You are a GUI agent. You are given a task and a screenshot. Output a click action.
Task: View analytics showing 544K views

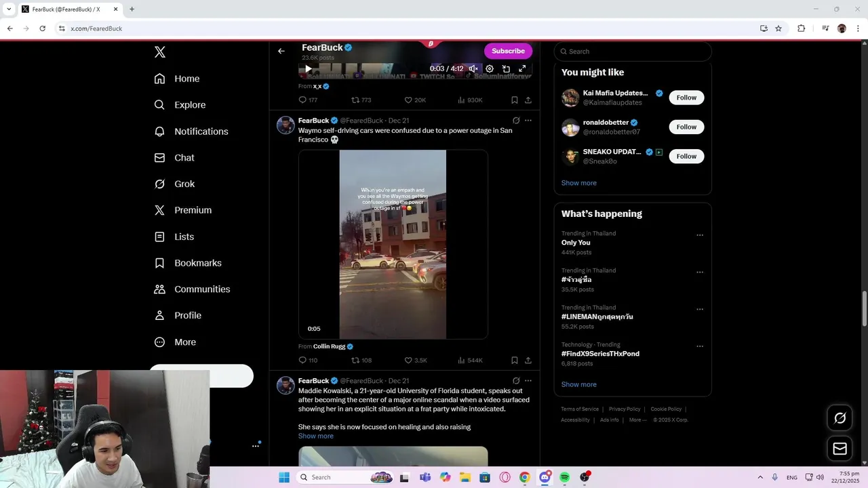pos(470,361)
